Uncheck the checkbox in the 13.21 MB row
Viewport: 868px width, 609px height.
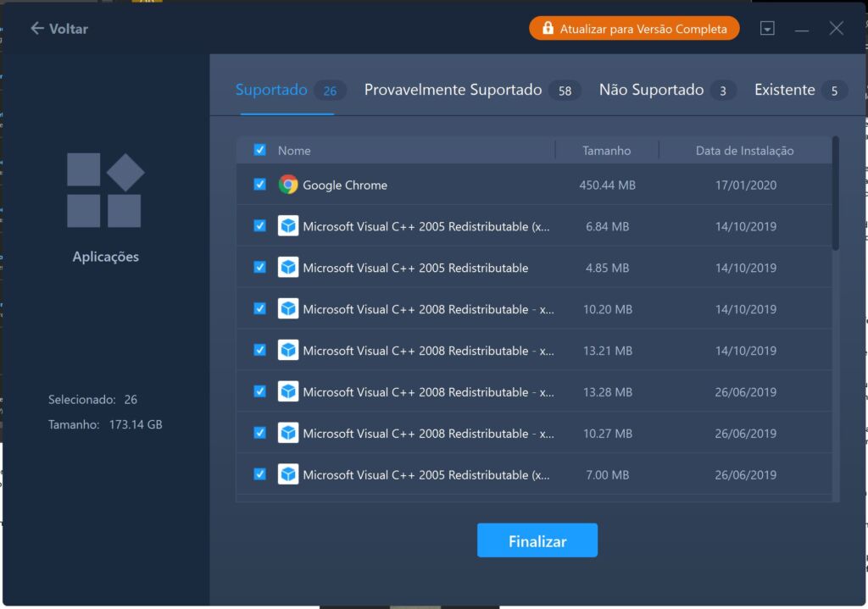[259, 350]
